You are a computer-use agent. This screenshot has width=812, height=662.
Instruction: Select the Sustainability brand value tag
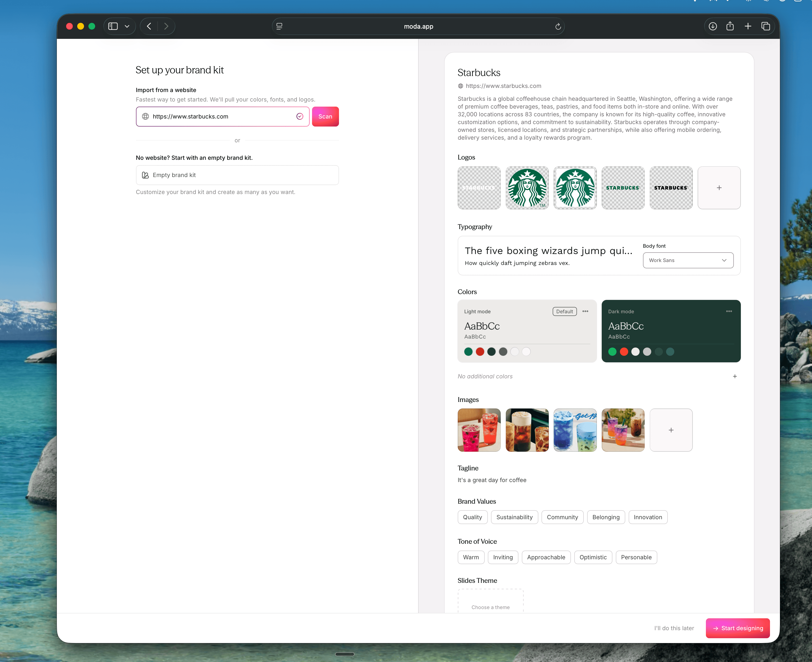point(514,517)
